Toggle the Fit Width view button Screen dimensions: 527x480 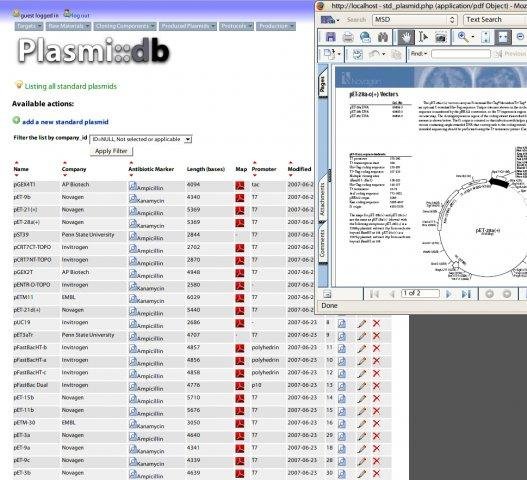[503, 37]
